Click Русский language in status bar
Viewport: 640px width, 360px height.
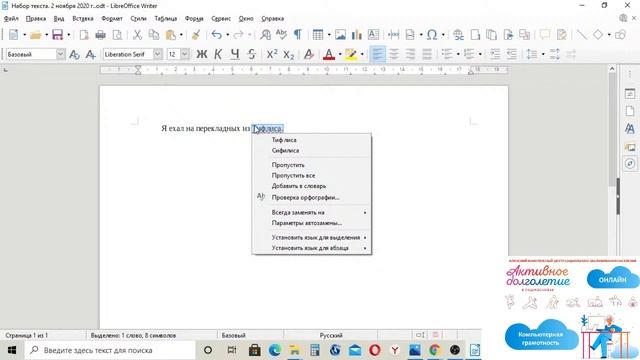tap(331, 335)
